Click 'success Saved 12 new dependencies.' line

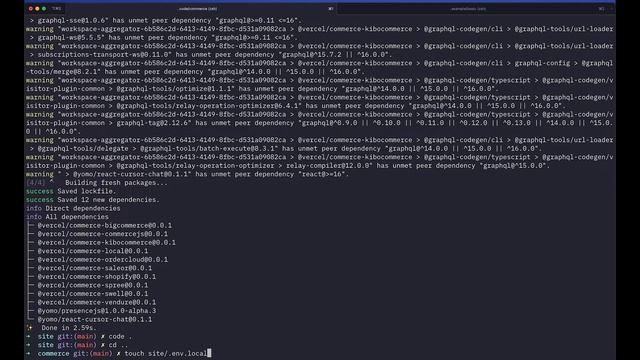(93, 200)
